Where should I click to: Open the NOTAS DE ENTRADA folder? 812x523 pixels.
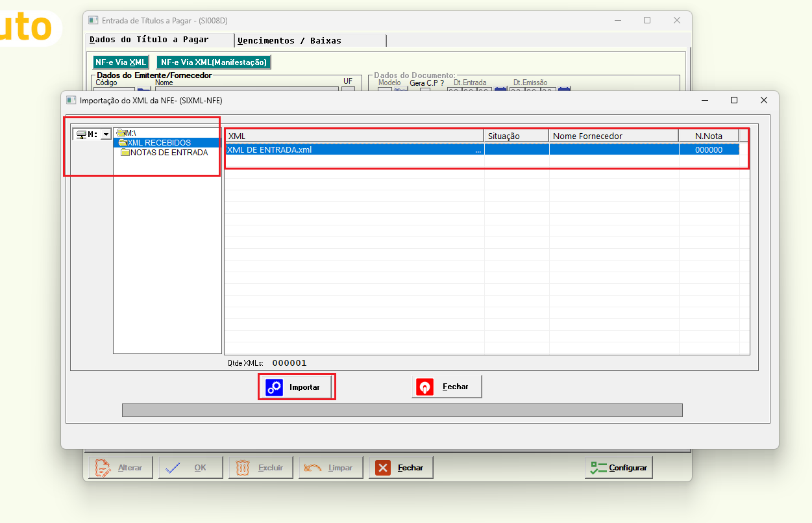point(164,153)
